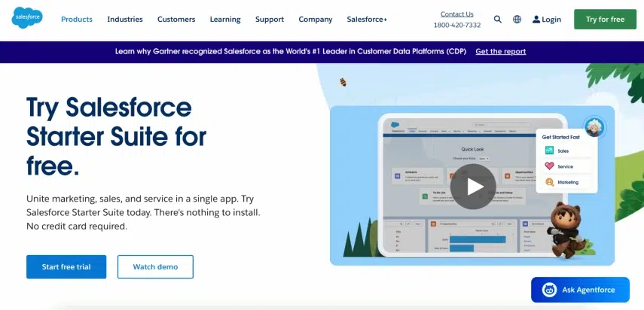Follow the Contact Us link
This screenshot has height=310, width=644.
point(456,14)
